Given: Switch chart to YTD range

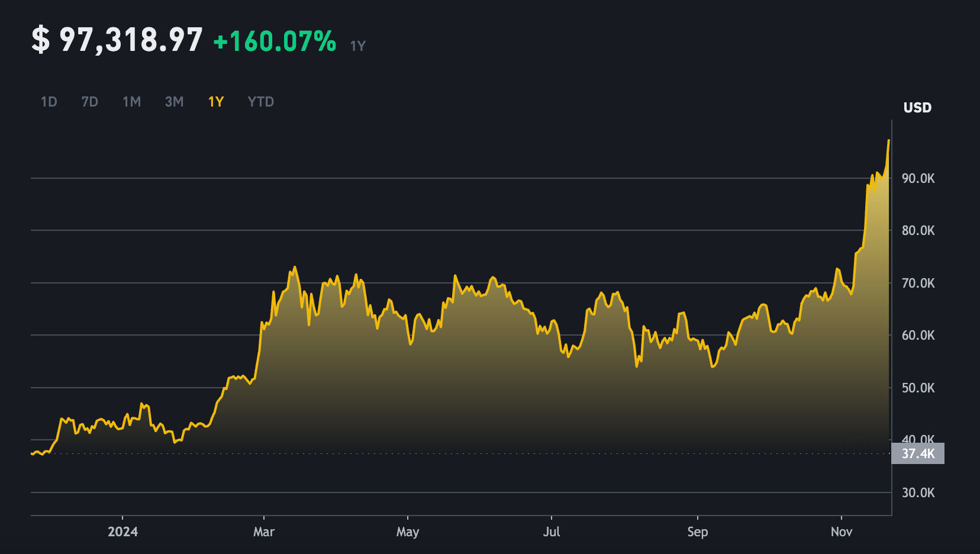Looking at the screenshot, I should tap(260, 102).
